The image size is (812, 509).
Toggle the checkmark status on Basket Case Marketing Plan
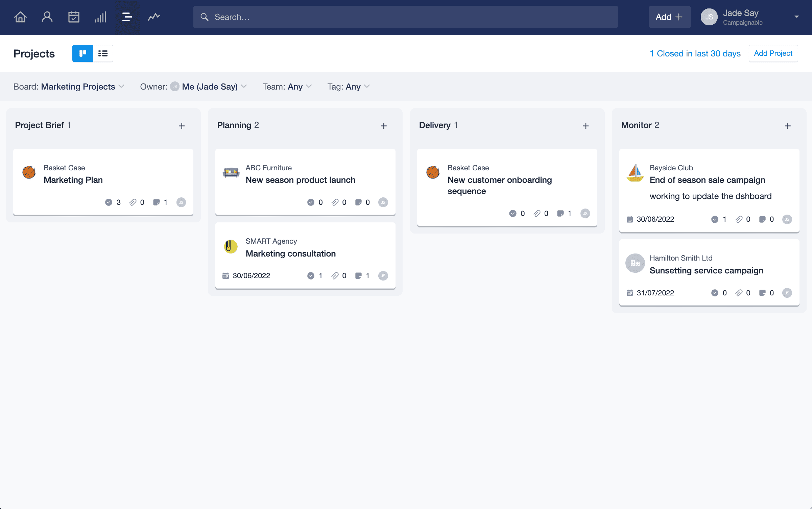[x=109, y=202]
